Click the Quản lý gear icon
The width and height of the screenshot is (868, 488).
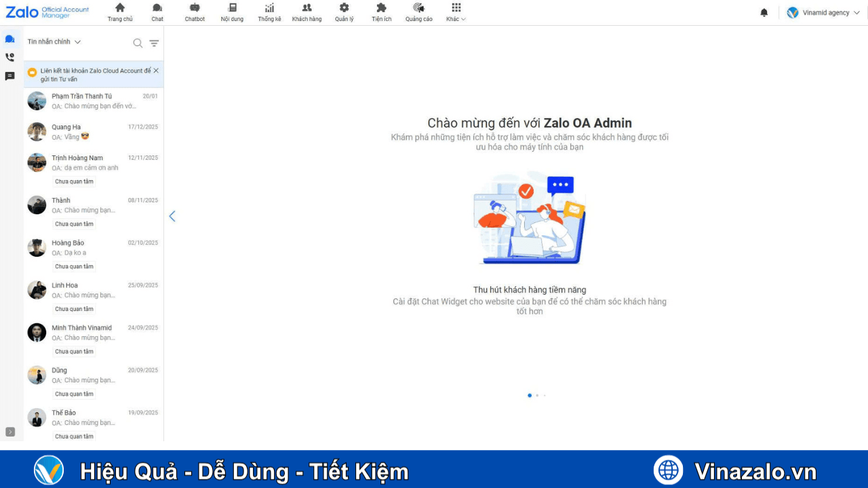click(344, 12)
